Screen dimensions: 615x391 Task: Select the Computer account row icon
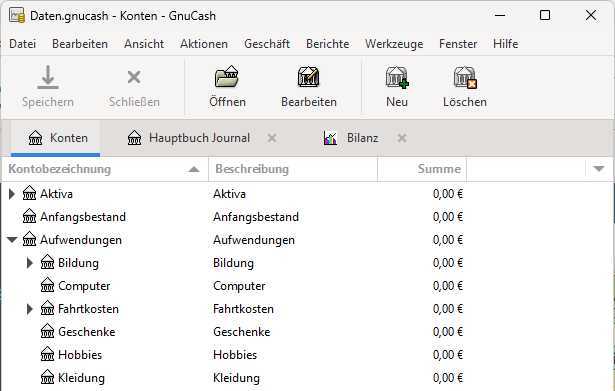(47, 286)
